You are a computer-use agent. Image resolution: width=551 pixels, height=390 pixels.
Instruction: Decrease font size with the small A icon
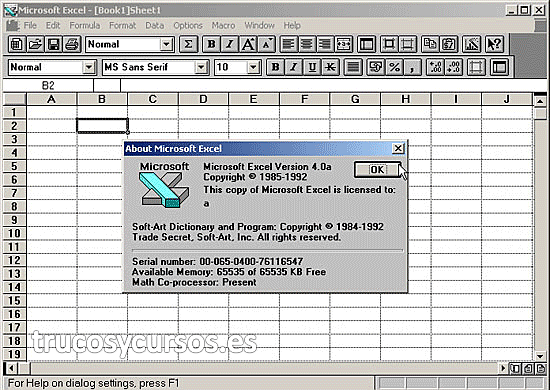pos(266,44)
